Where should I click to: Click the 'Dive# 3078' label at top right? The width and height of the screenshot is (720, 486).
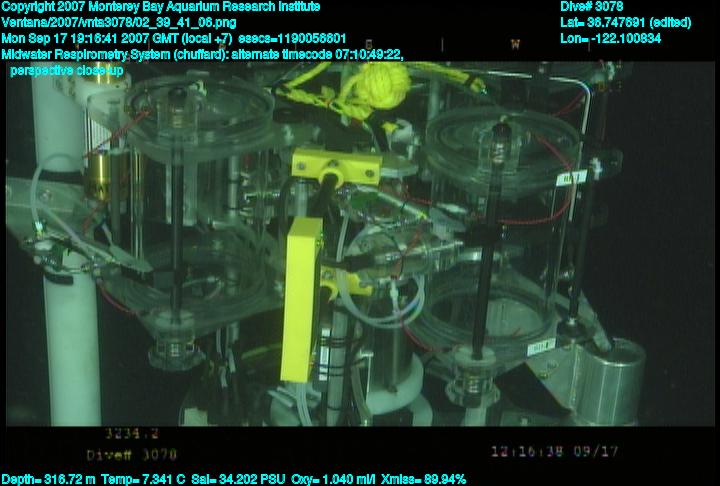[x=591, y=7]
